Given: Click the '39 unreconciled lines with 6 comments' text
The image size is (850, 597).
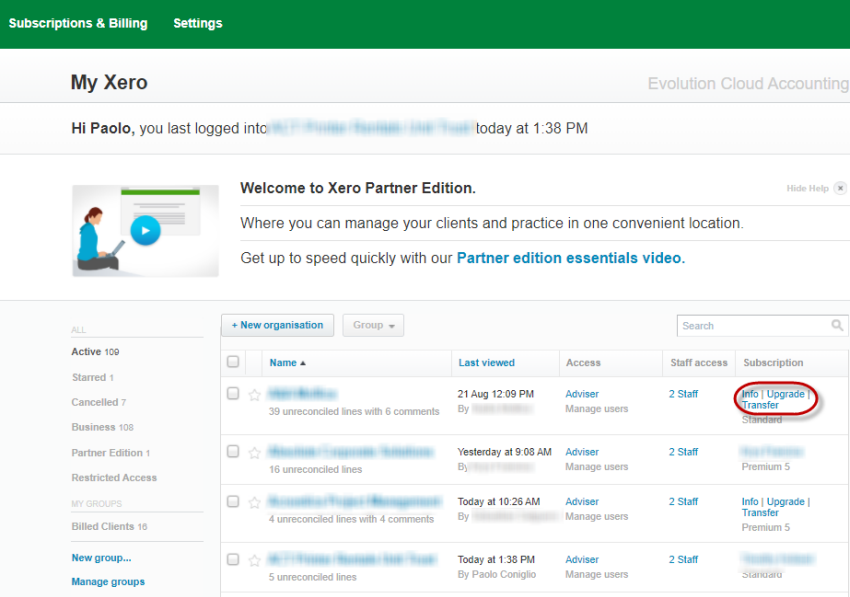Looking at the screenshot, I should click(354, 412).
